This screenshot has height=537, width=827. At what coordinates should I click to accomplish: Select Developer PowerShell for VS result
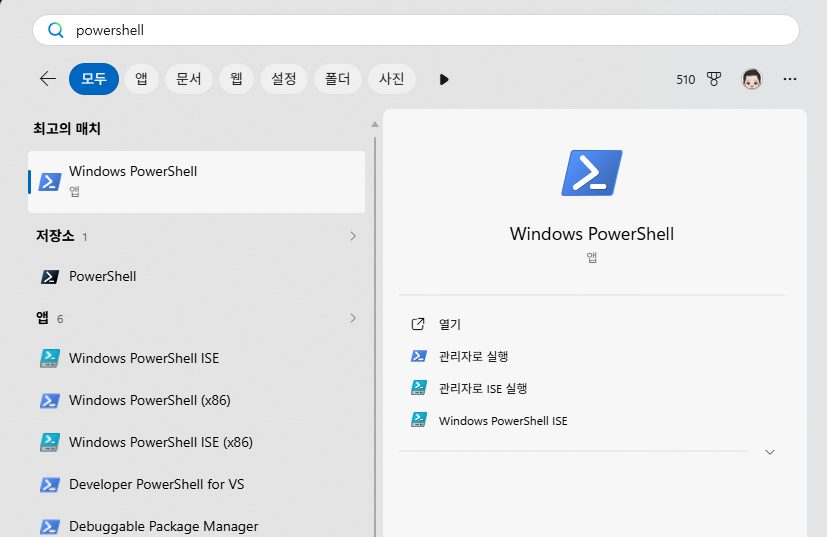tap(196, 484)
